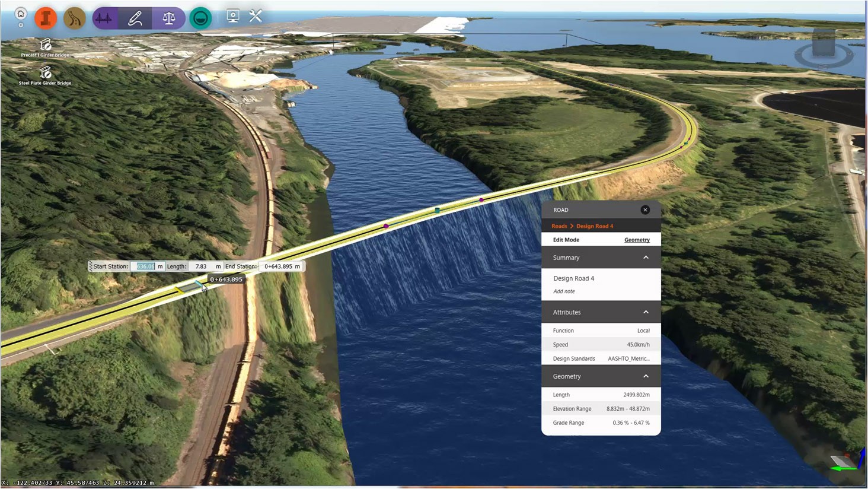This screenshot has height=489, width=868.
Task: Collapse the Geometry section
Action: [x=646, y=376]
